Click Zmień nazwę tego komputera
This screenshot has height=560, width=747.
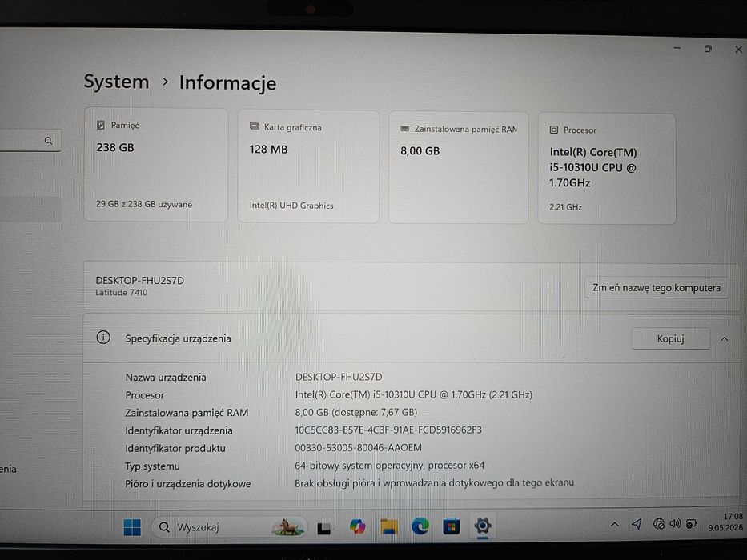tap(656, 288)
